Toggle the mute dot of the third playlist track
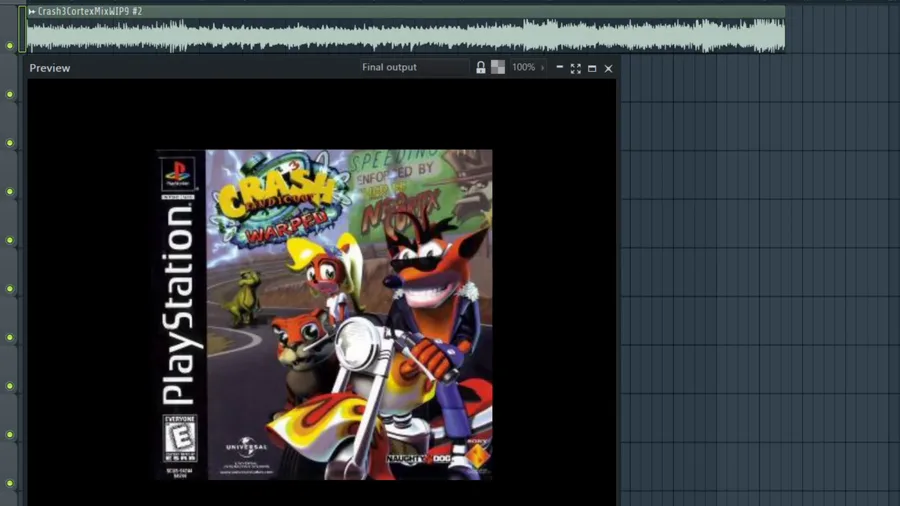The height and width of the screenshot is (506, 900). [x=10, y=143]
